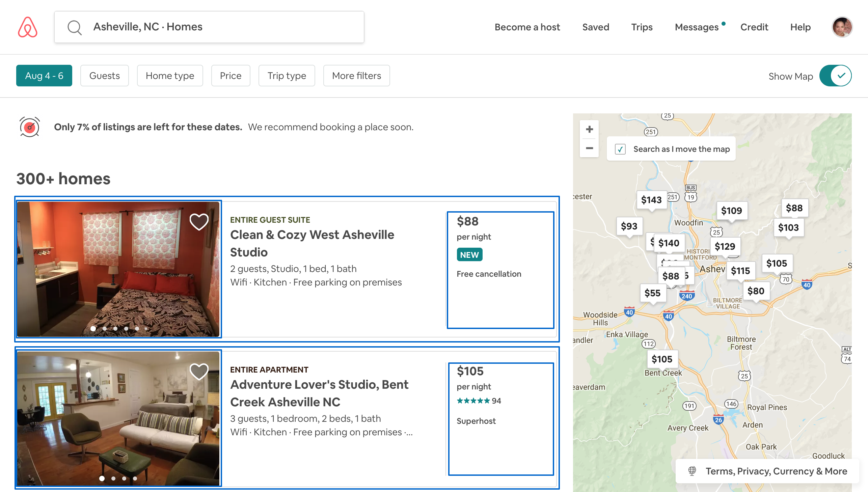Uncheck Search as I move the map

coord(620,149)
